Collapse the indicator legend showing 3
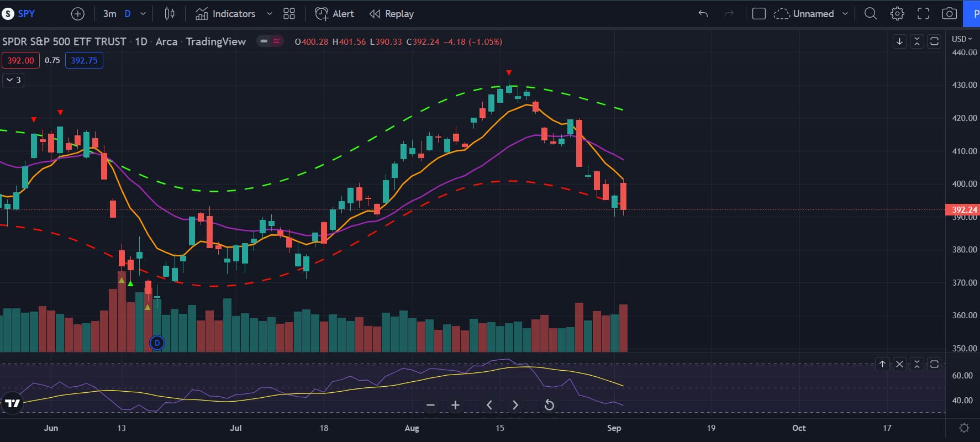Screen dimensions: 980x442 (13, 80)
